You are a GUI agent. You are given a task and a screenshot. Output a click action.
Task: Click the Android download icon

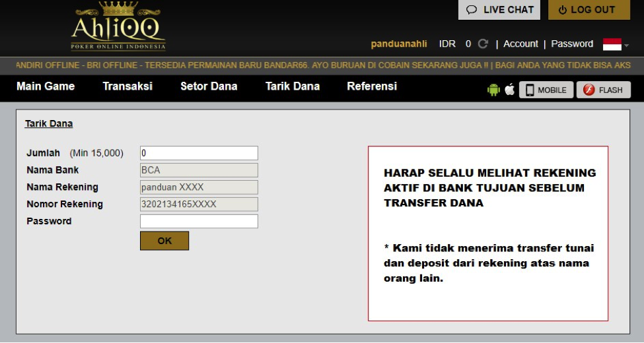[493, 90]
